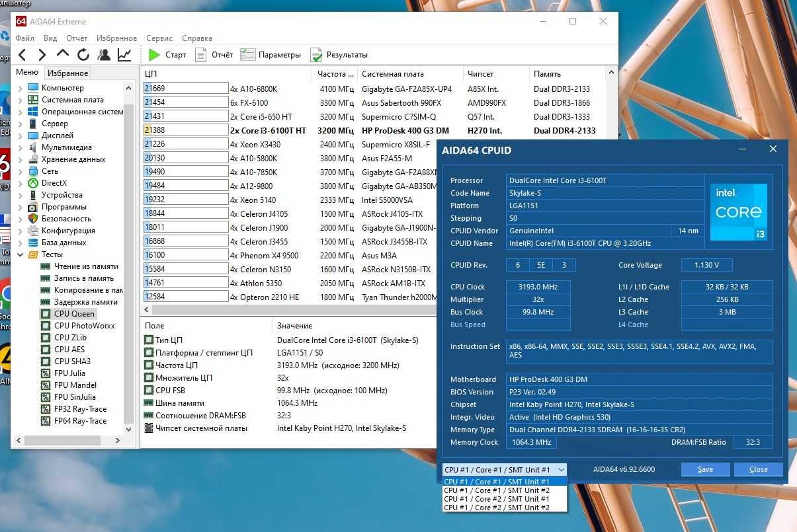797x532 pixels.
Task: Click the vertical scrollbar of the navigation tree
Action: tap(128, 264)
